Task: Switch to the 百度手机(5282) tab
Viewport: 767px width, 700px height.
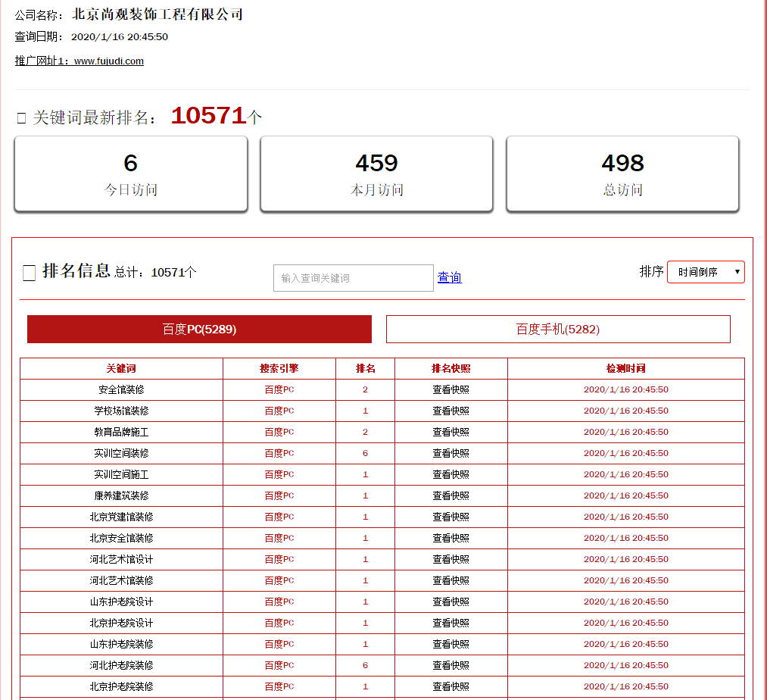Action: [557, 330]
